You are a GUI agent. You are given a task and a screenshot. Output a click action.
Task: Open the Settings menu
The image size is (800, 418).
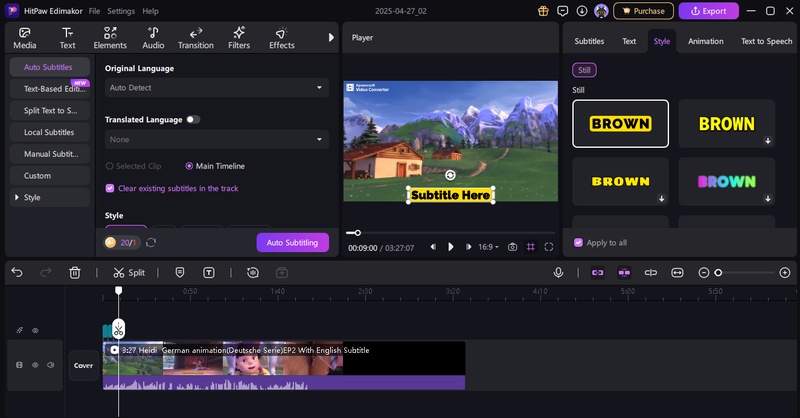[121, 11]
